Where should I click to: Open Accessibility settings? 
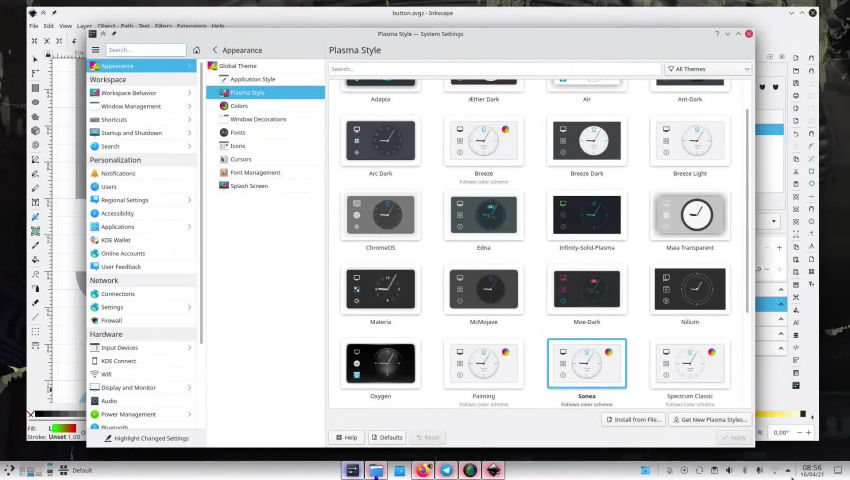[x=143, y=214]
